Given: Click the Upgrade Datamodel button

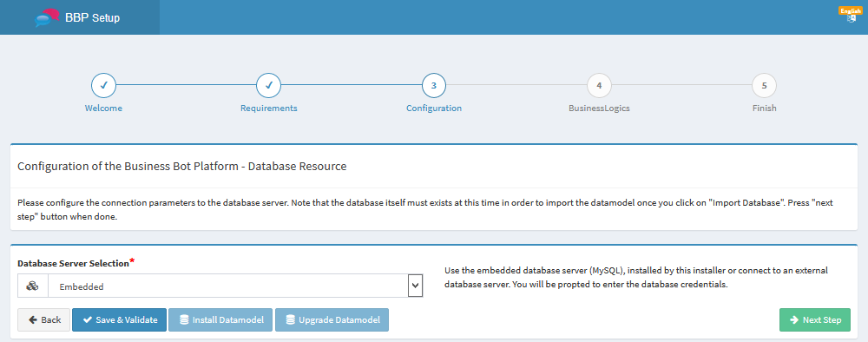Looking at the screenshot, I should (x=332, y=319).
